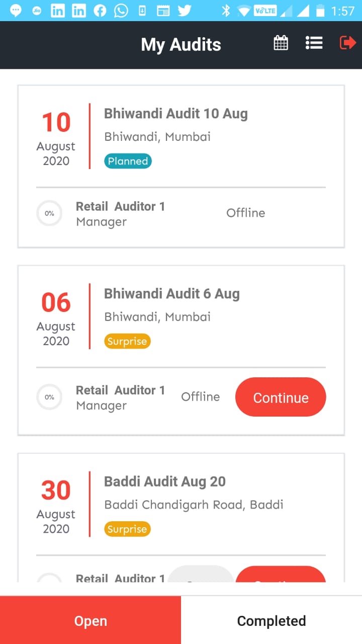Tap the battery status icon
Image resolution: width=362 pixels, height=644 pixels.
pyautogui.click(x=320, y=11)
